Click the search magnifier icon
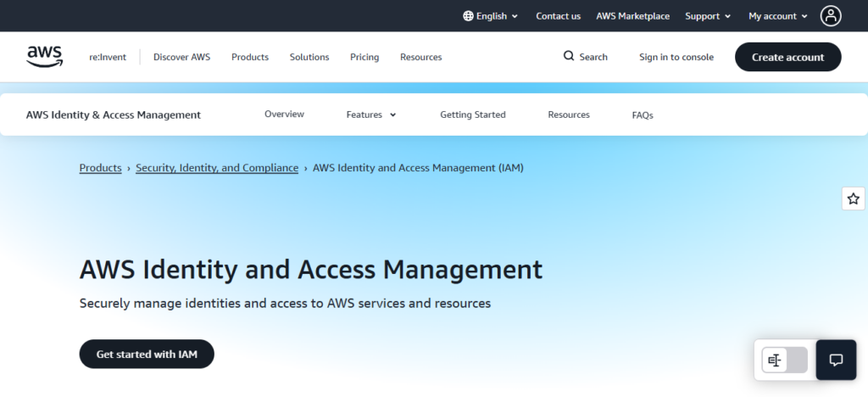 click(569, 56)
